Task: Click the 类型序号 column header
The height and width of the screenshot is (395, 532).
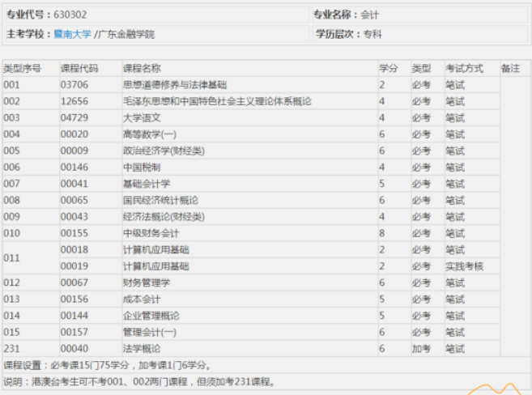Action: click(22, 69)
